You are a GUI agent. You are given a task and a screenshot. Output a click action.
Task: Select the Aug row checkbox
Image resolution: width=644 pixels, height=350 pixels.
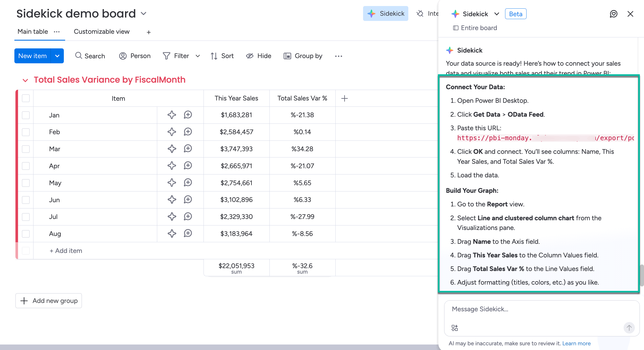[x=26, y=234]
